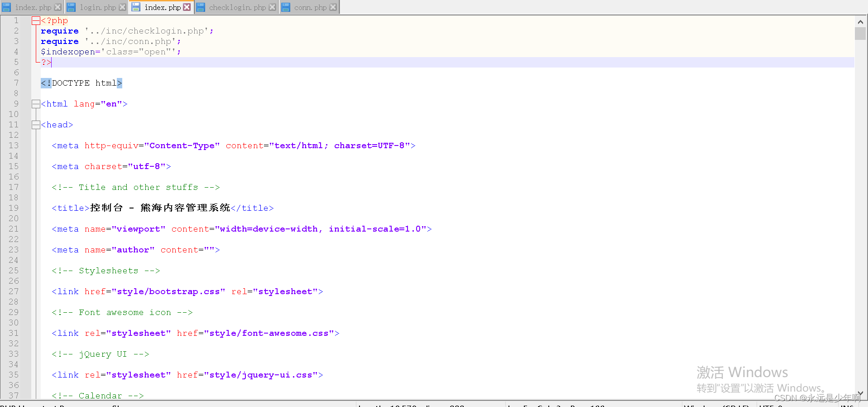This screenshot has height=407, width=868.
Task: Close the login.php tab
Action: [122, 7]
